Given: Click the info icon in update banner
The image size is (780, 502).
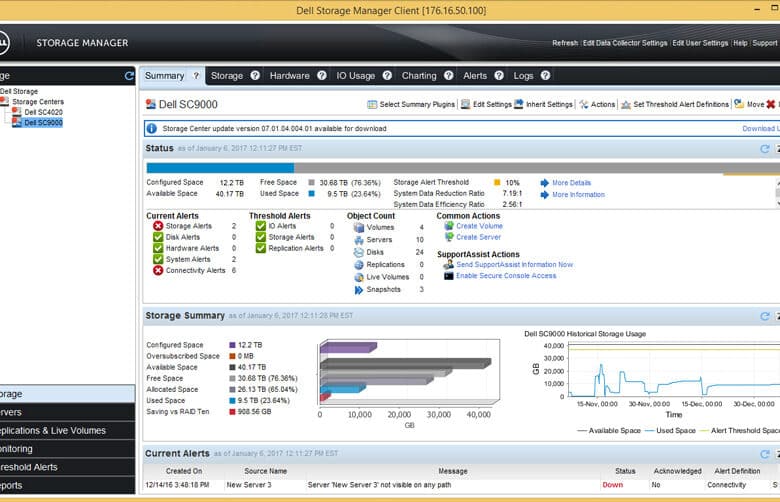Looking at the screenshot, I should 152,128.
